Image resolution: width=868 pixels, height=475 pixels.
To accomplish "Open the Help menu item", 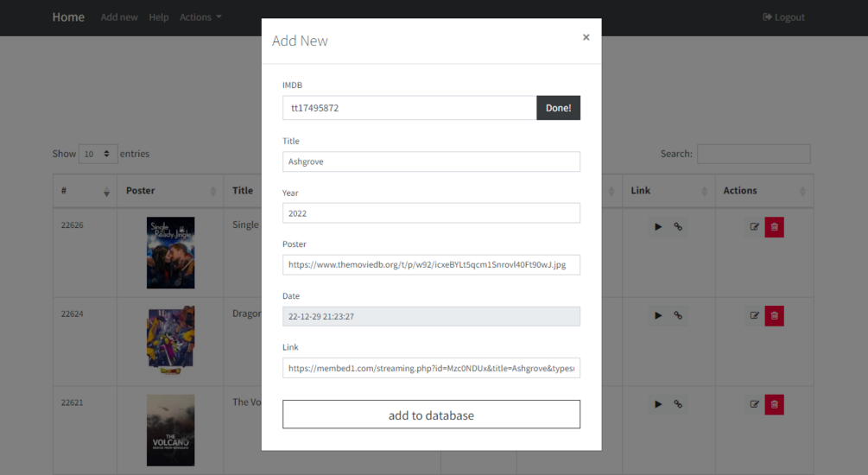I will (x=159, y=17).
